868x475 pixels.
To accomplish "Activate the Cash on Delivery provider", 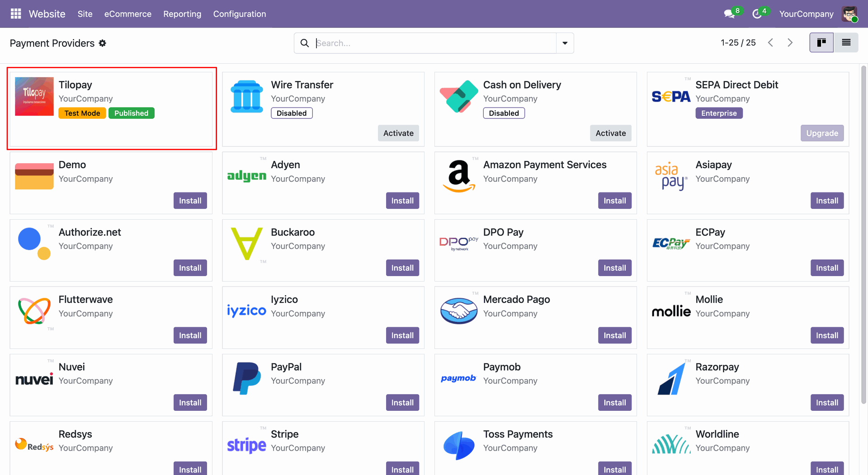I will pos(611,133).
